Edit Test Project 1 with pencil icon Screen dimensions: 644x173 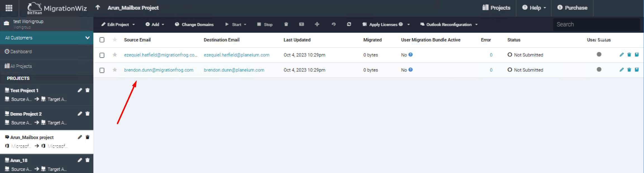coord(80,90)
